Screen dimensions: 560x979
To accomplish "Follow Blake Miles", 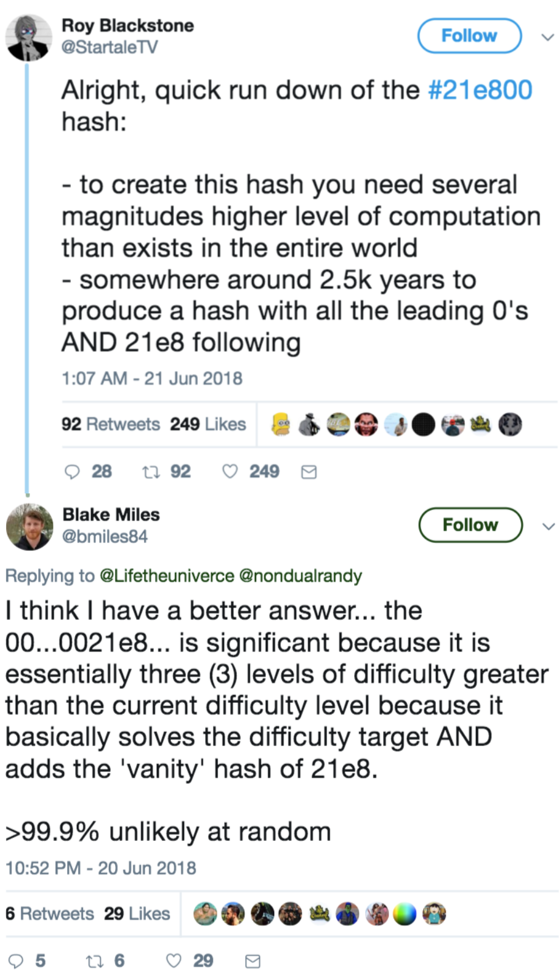I will click(x=470, y=525).
